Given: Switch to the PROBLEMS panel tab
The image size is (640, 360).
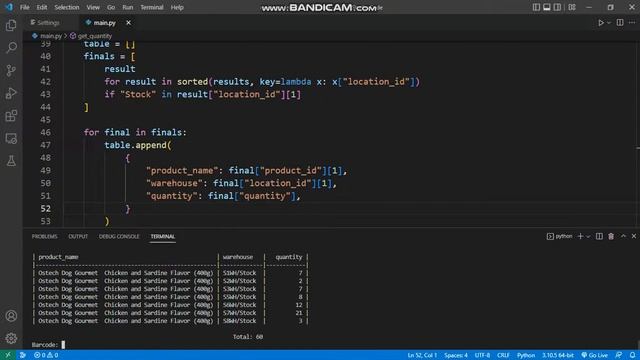Looking at the screenshot, I should tap(44, 236).
